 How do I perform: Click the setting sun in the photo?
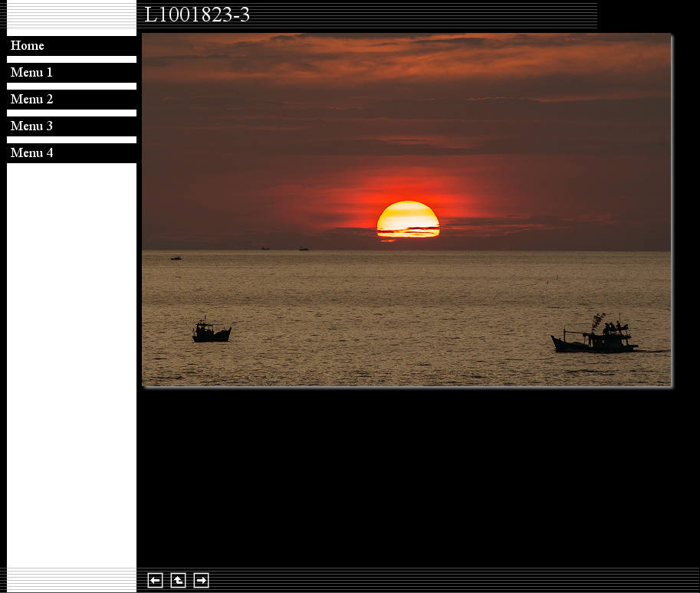[408, 220]
